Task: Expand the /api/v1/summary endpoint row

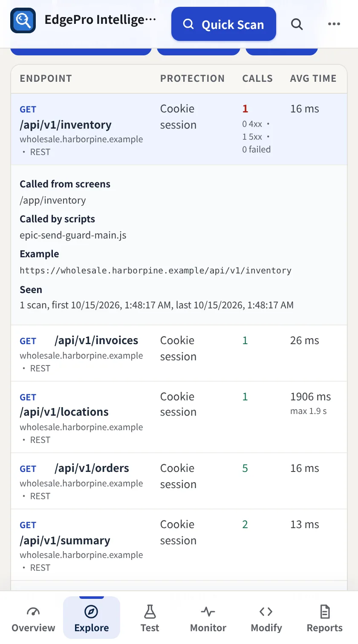Action: tap(179, 545)
